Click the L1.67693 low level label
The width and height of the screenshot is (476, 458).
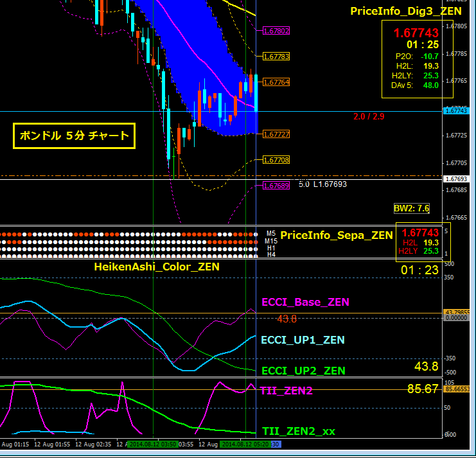pyautogui.click(x=330, y=184)
